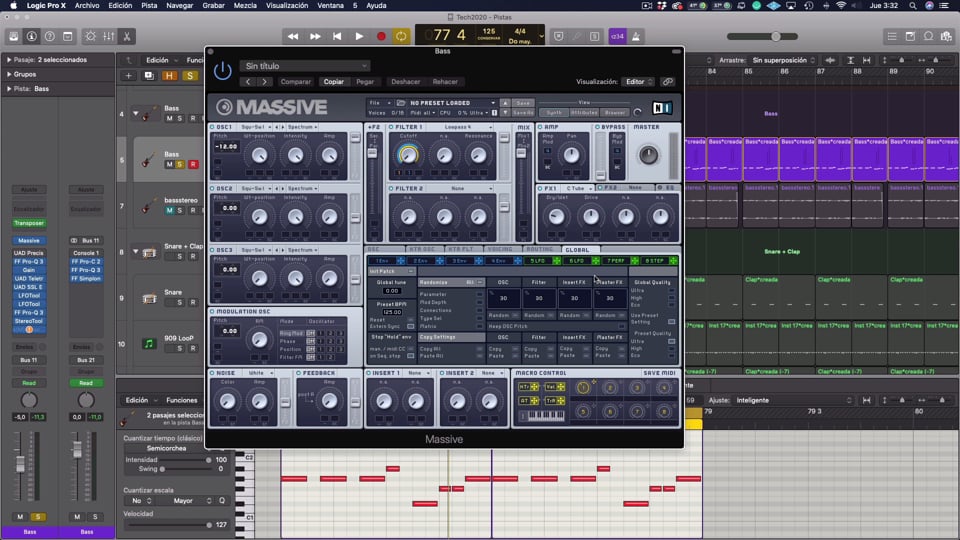
Task: Toggle the yellow global S solo button
Action: point(190,76)
